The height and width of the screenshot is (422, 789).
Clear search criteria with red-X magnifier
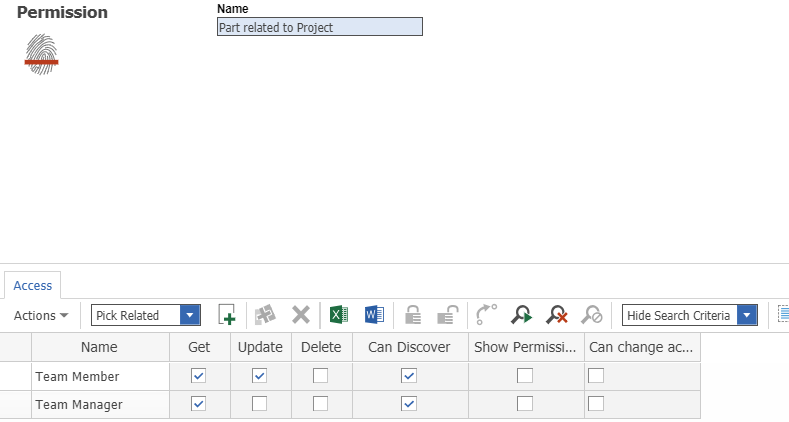tap(557, 315)
